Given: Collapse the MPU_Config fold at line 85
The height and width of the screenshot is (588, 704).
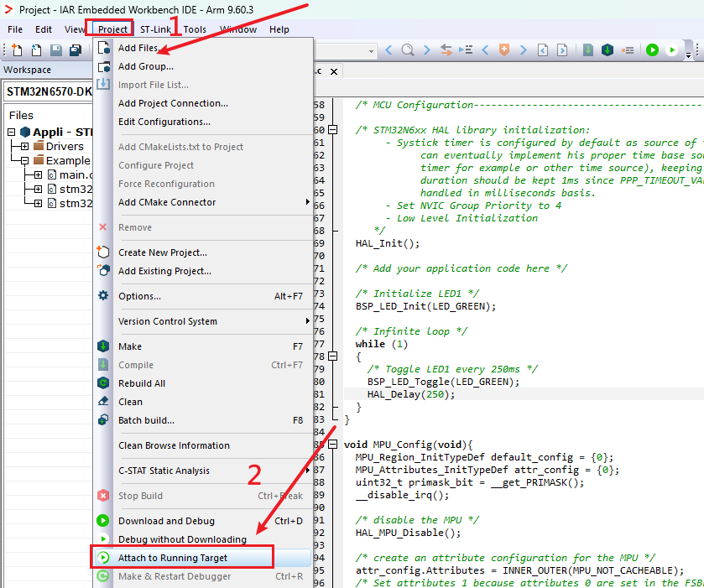Looking at the screenshot, I should [x=332, y=445].
